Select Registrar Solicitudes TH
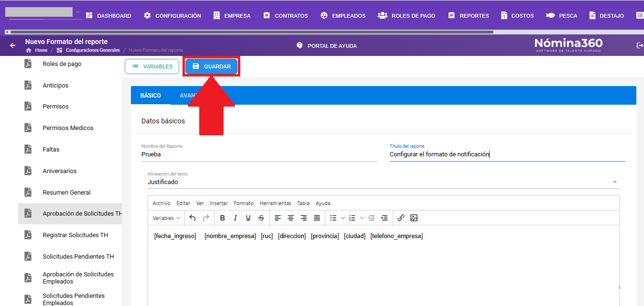Viewport: 644px width, 306px height. pos(70,235)
